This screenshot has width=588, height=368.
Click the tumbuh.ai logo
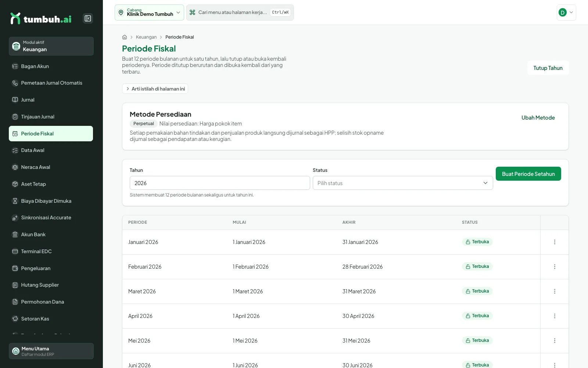tap(41, 18)
